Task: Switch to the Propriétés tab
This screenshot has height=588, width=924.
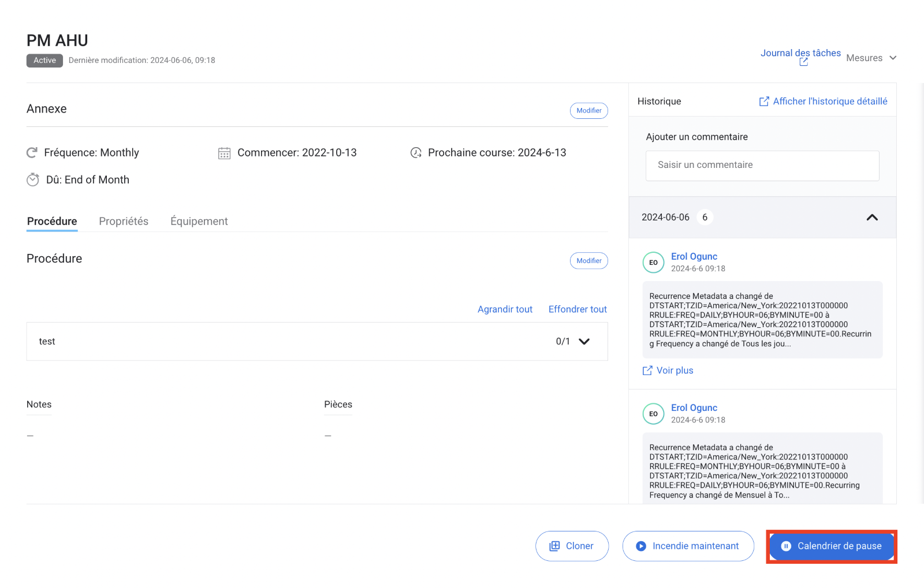Action: tap(124, 222)
